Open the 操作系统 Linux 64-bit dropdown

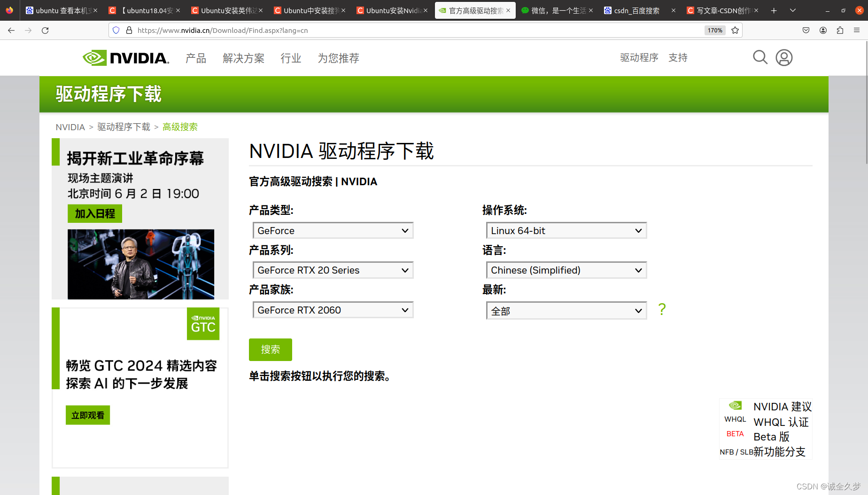click(x=566, y=231)
